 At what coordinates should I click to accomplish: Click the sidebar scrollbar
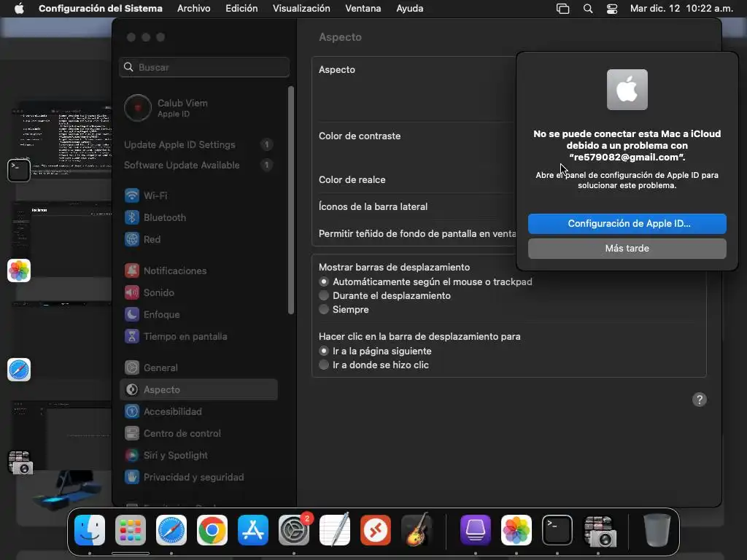[291, 200]
